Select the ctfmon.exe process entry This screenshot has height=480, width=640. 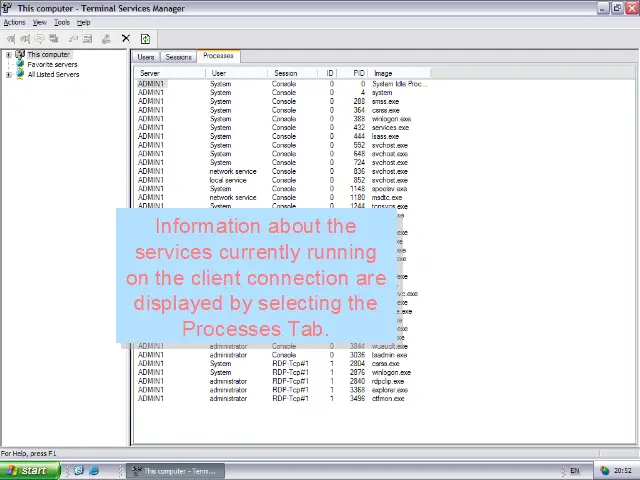tap(388, 398)
